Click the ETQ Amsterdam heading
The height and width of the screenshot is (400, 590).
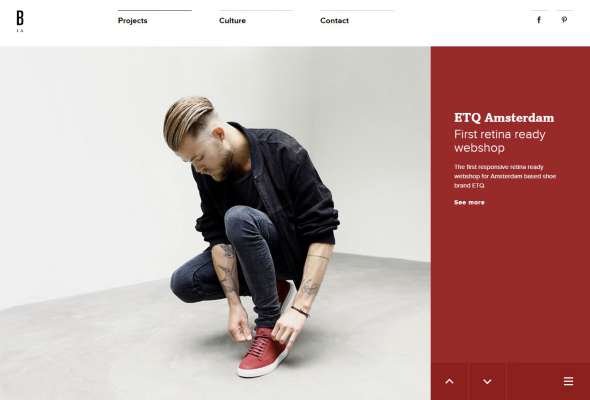pyautogui.click(x=504, y=118)
